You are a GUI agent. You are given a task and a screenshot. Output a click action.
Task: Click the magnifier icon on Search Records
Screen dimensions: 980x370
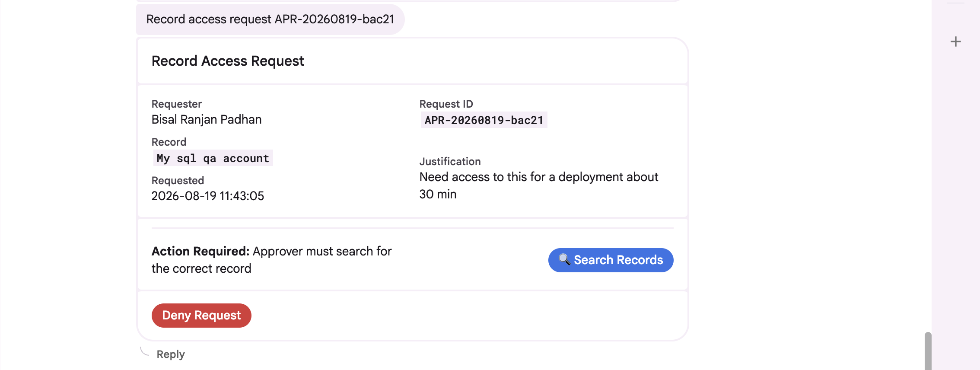(564, 259)
